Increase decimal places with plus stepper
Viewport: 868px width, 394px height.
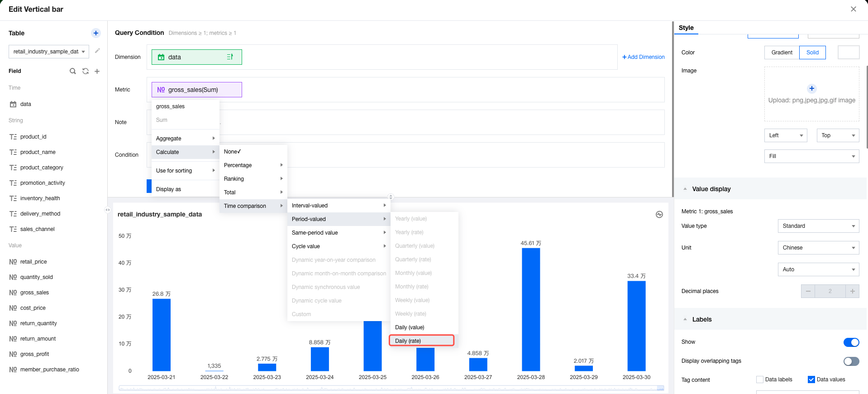[852, 291]
